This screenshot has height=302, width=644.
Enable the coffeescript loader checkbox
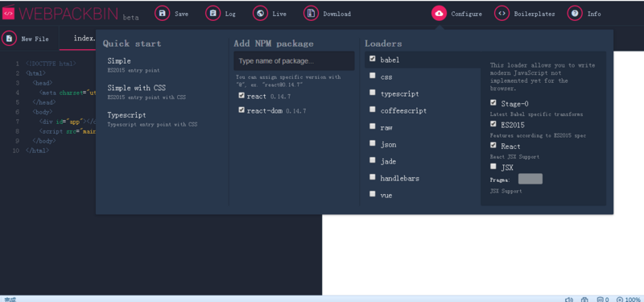pos(372,110)
